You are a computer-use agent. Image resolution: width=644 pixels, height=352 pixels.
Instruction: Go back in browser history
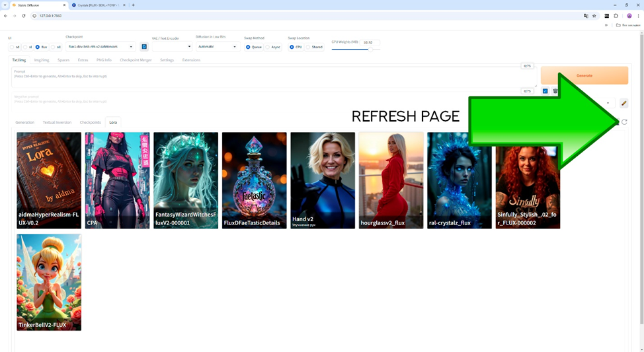(5, 16)
